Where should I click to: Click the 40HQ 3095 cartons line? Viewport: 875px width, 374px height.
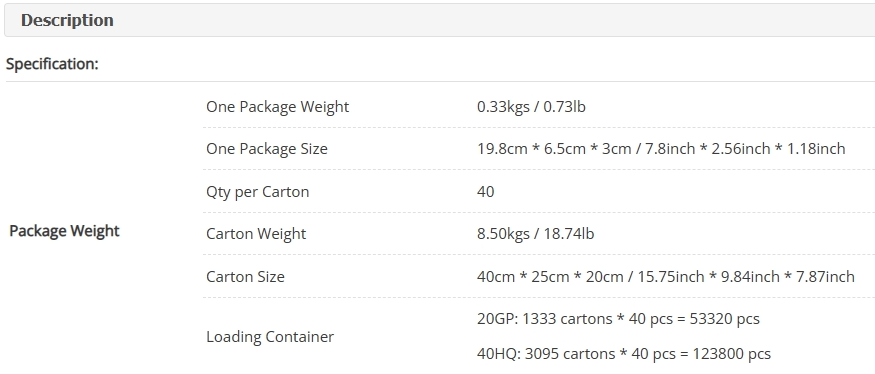[x=624, y=354]
